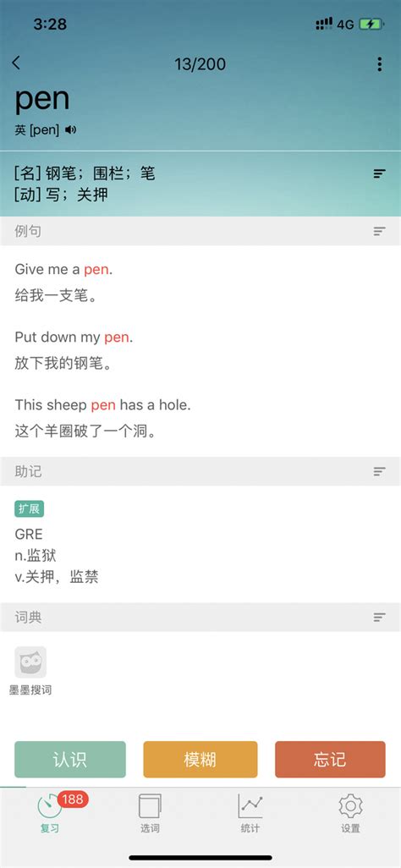Mark word as 忘记
This screenshot has width=401, height=868.
point(330,760)
